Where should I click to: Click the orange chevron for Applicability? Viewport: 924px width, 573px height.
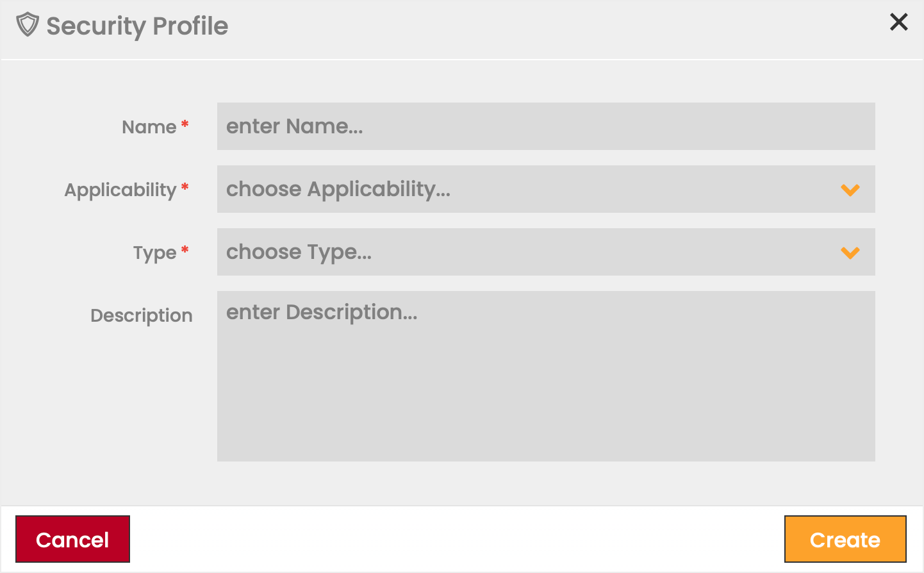coord(850,190)
